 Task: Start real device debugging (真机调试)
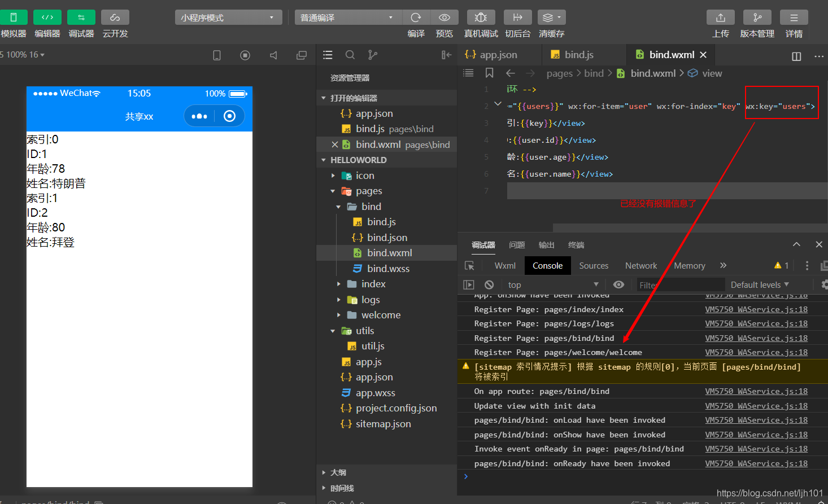[481, 17]
